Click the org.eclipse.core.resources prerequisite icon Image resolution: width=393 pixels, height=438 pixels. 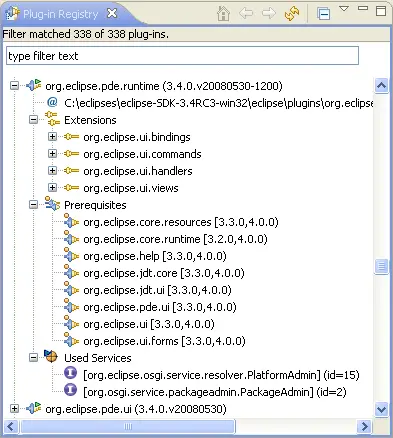[x=71, y=221]
